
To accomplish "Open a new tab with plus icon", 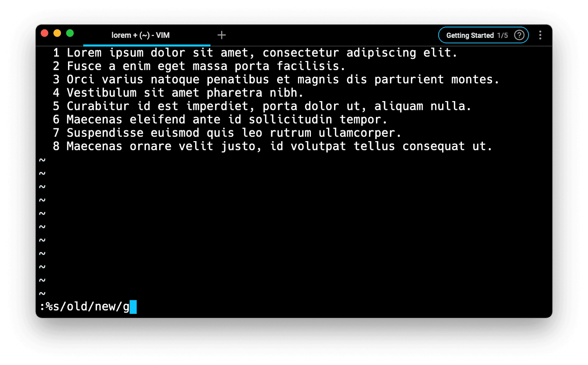I will coord(222,35).
